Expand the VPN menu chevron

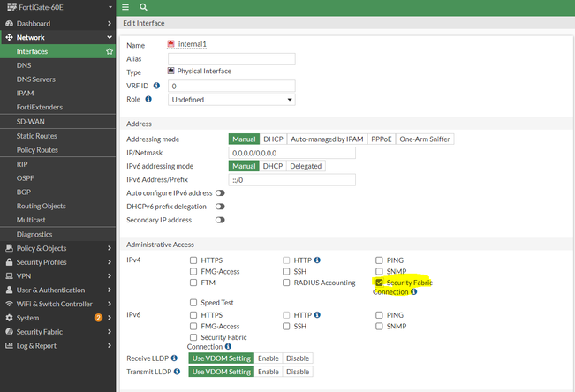110,276
